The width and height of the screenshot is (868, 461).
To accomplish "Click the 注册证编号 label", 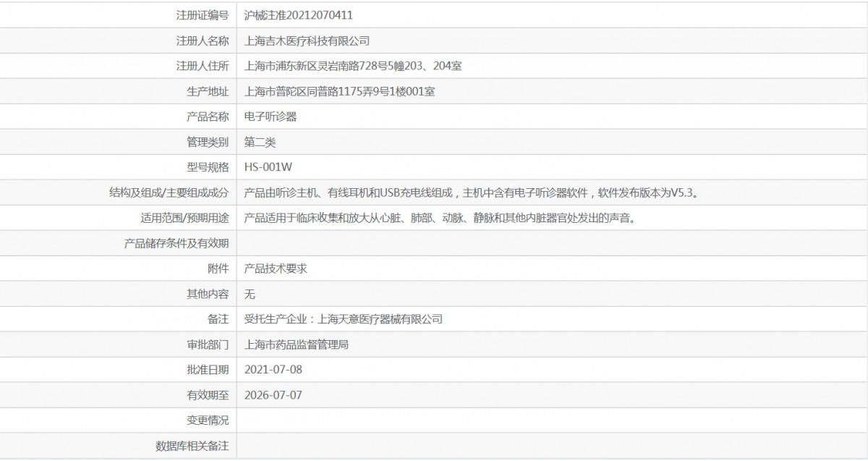I will (x=203, y=15).
